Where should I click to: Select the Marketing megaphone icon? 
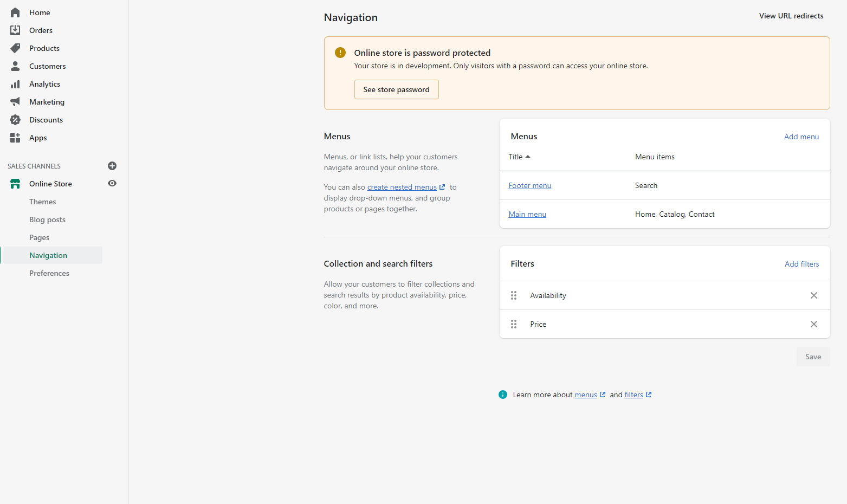(x=15, y=101)
